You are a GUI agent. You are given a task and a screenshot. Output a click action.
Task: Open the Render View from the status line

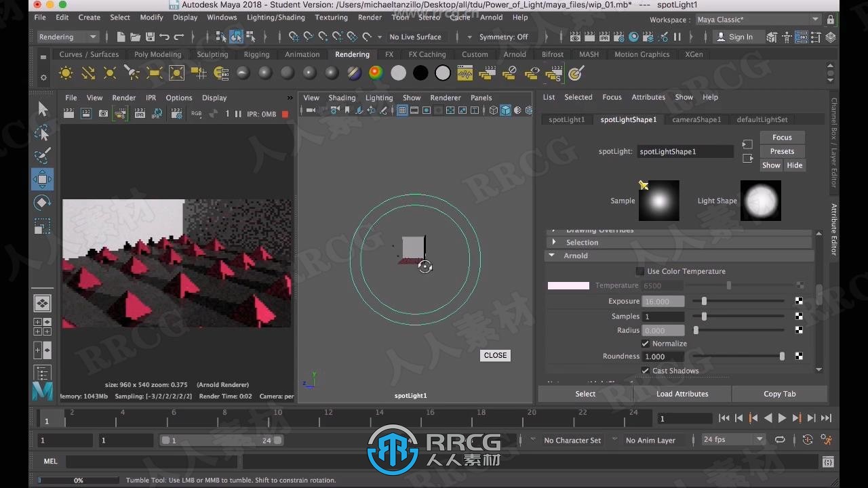click(x=574, y=37)
